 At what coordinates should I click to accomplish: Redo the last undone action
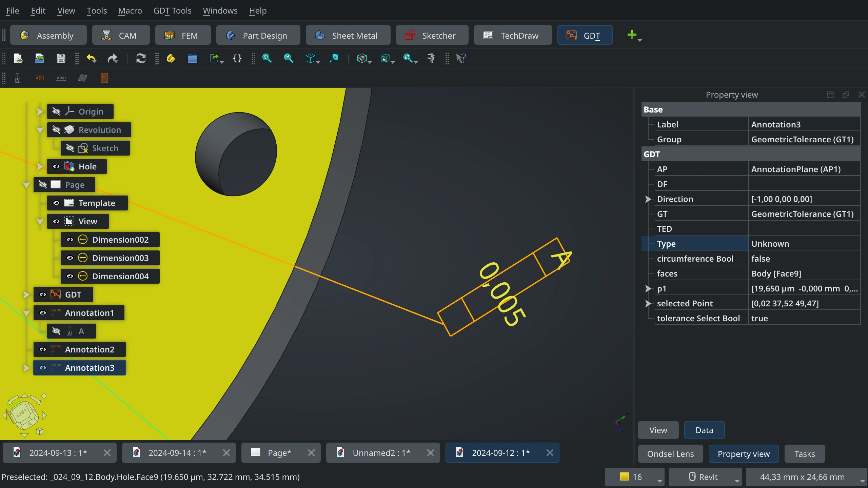(113, 58)
